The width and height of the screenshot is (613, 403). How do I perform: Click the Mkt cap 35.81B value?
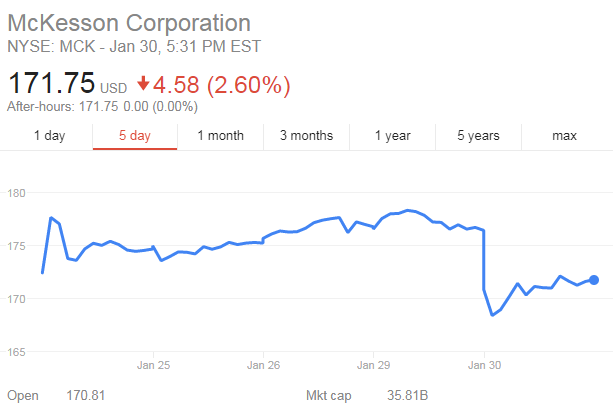click(408, 396)
